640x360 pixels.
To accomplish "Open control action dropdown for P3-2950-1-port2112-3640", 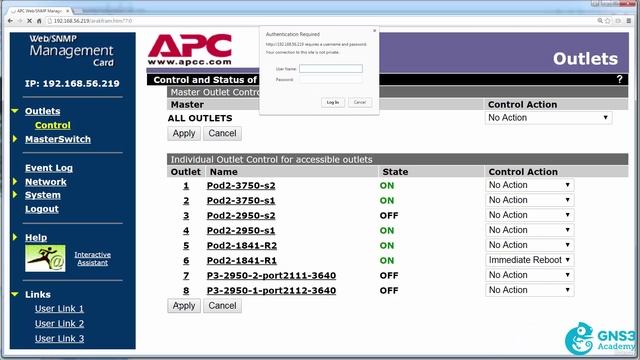I will coord(529,290).
